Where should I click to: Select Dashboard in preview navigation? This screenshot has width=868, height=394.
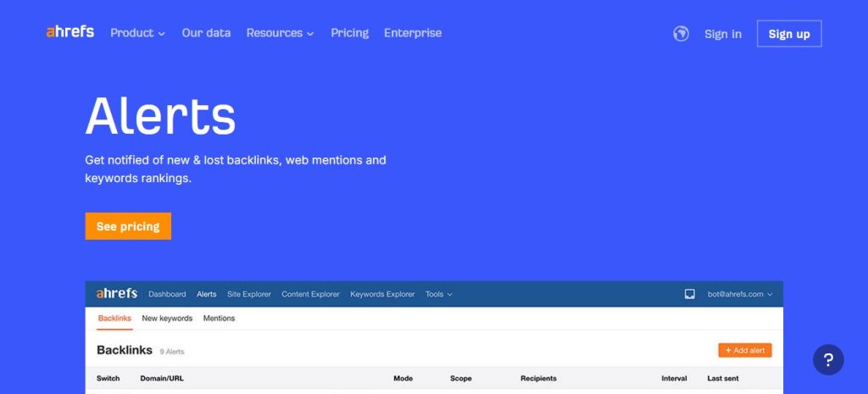click(167, 294)
